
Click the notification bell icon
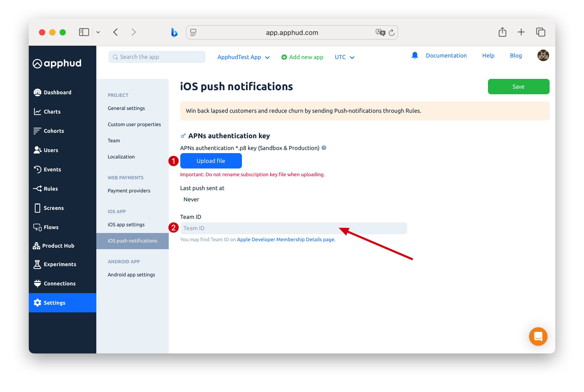point(414,55)
